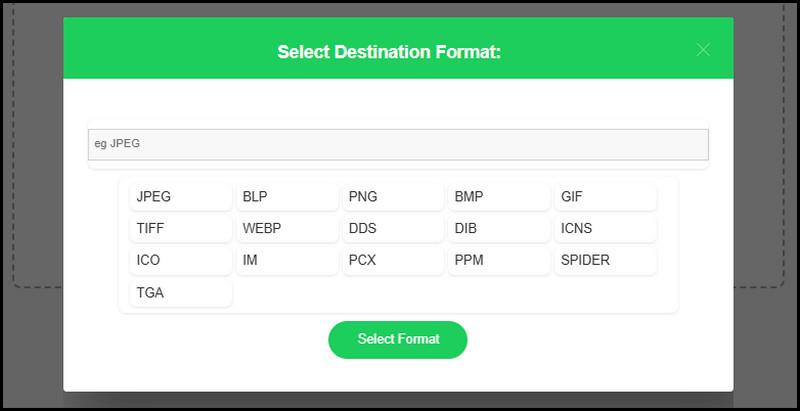
Task: Pick SPIDER from the format list
Action: tap(605, 261)
